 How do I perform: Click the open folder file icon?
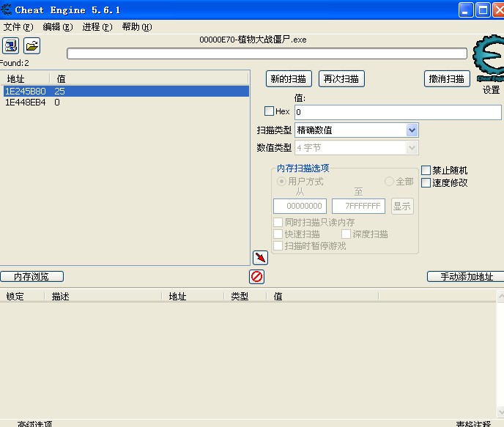31,45
